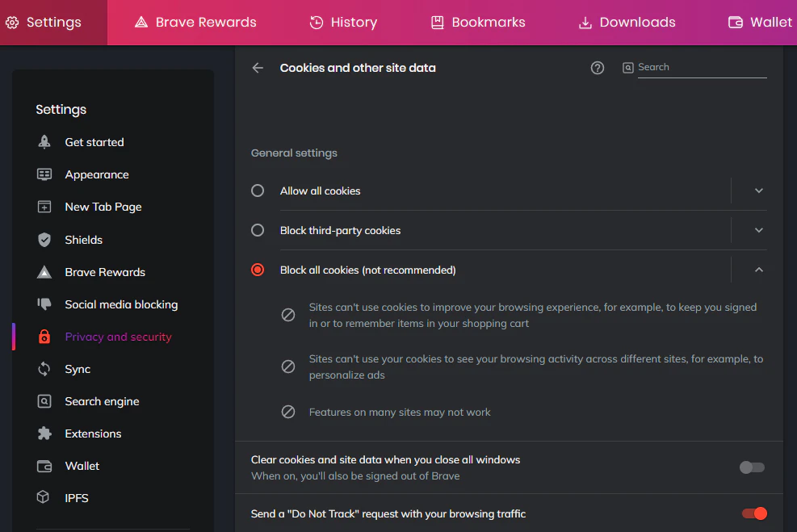Click the New Tab Page icon in sidebar
This screenshot has width=797, height=532.
click(44, 207)
